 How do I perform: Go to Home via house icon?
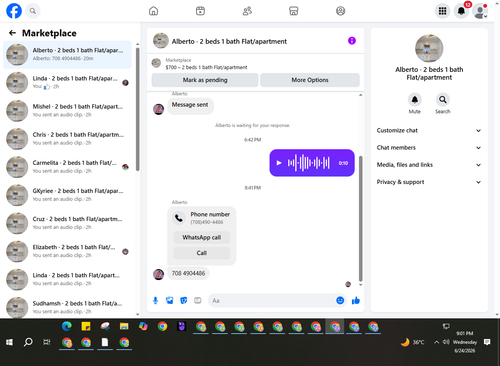coord(153,11)
